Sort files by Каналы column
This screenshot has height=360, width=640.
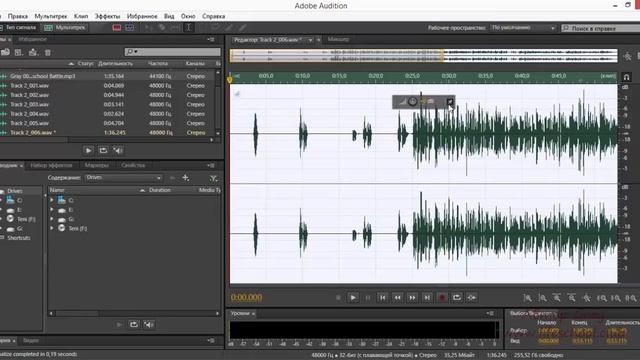tap(195, 64)
